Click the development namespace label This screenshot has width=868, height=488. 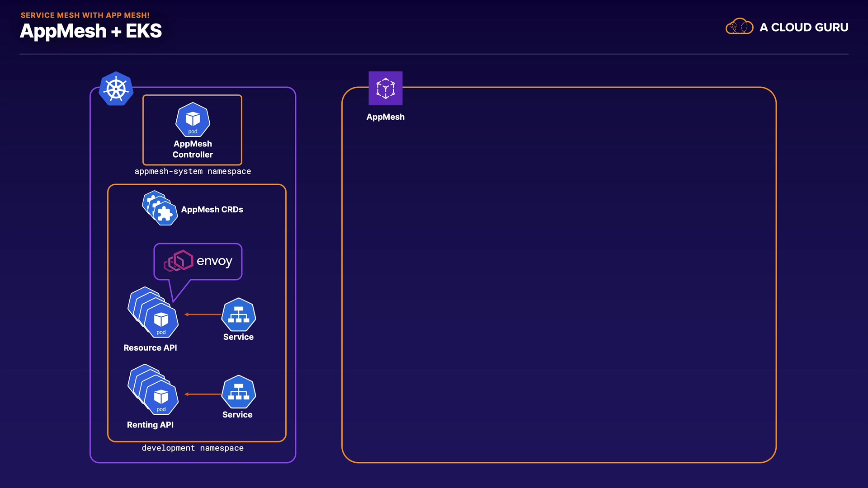(193, 448)
